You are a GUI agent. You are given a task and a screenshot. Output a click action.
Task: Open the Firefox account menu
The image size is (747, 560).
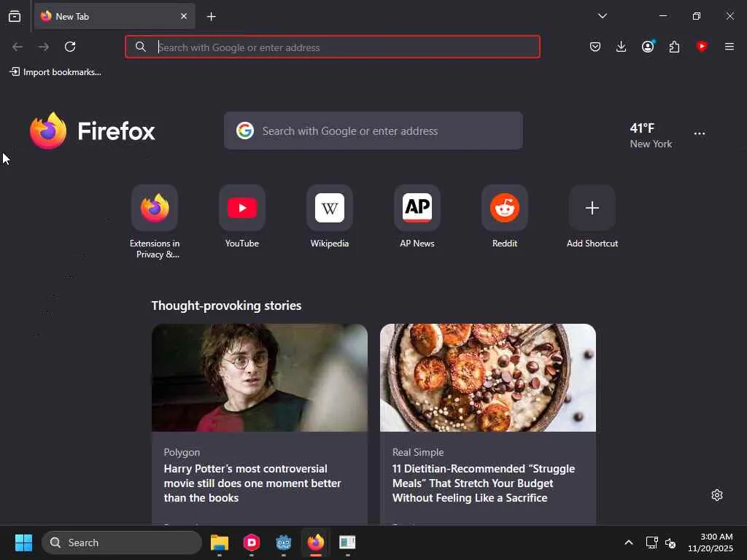[648, 46]
